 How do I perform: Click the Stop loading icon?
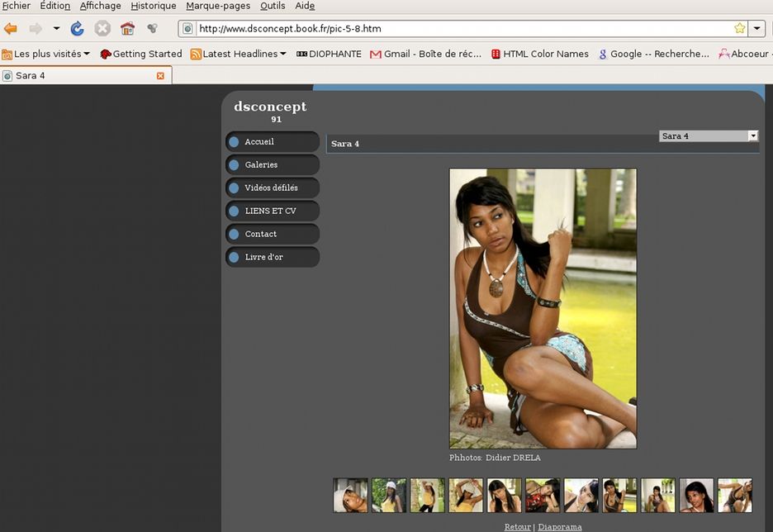coord(102,29)
